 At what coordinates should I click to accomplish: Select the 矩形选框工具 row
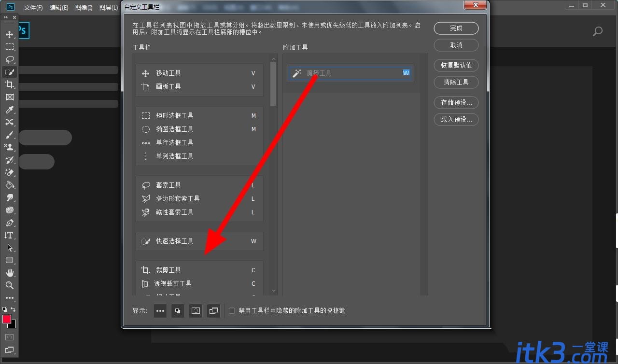tap(199, 116)
